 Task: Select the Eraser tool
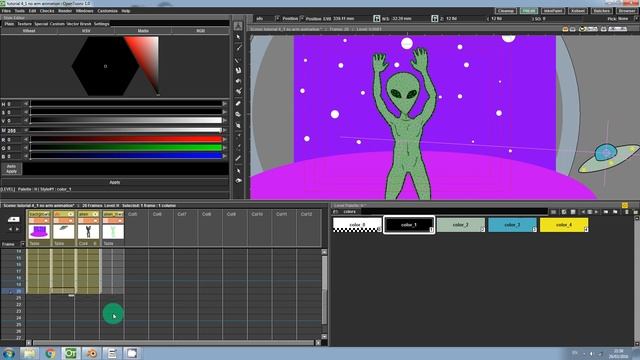tap(238, 104)
